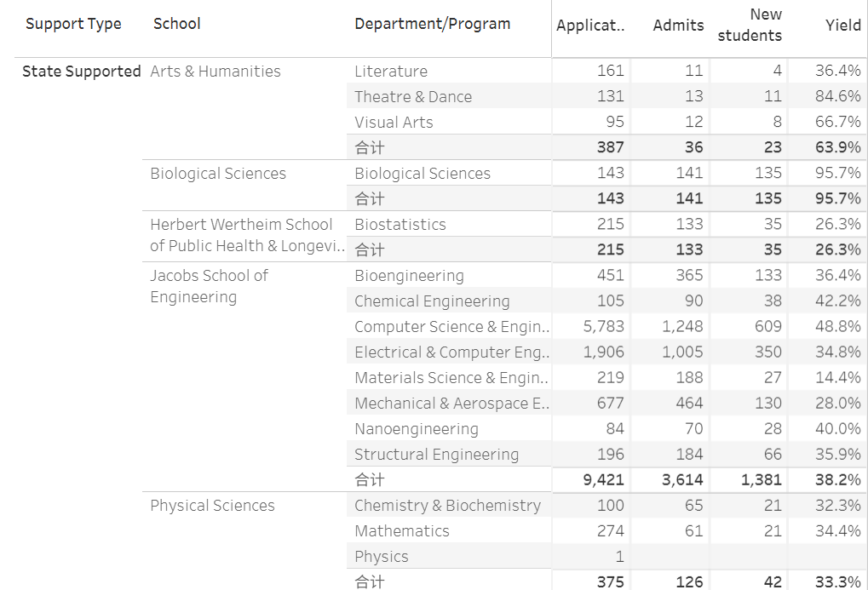Select the New students column header
This screenshot has height=590, width=868.
click(x=750, y=25)
